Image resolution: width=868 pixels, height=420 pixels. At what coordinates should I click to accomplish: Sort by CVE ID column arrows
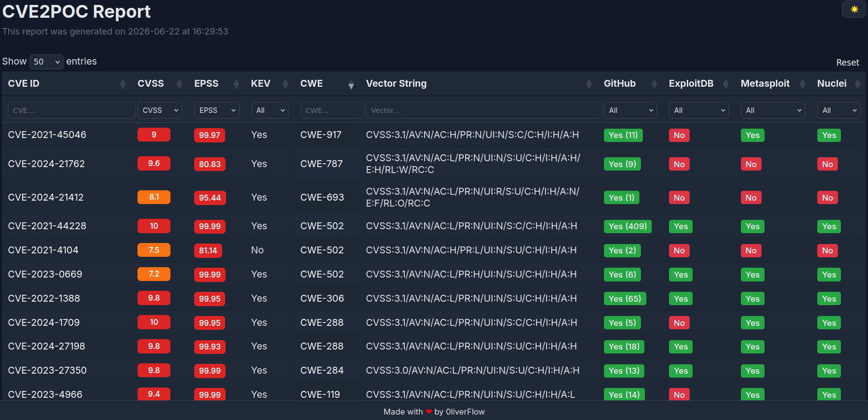(123, 84)
